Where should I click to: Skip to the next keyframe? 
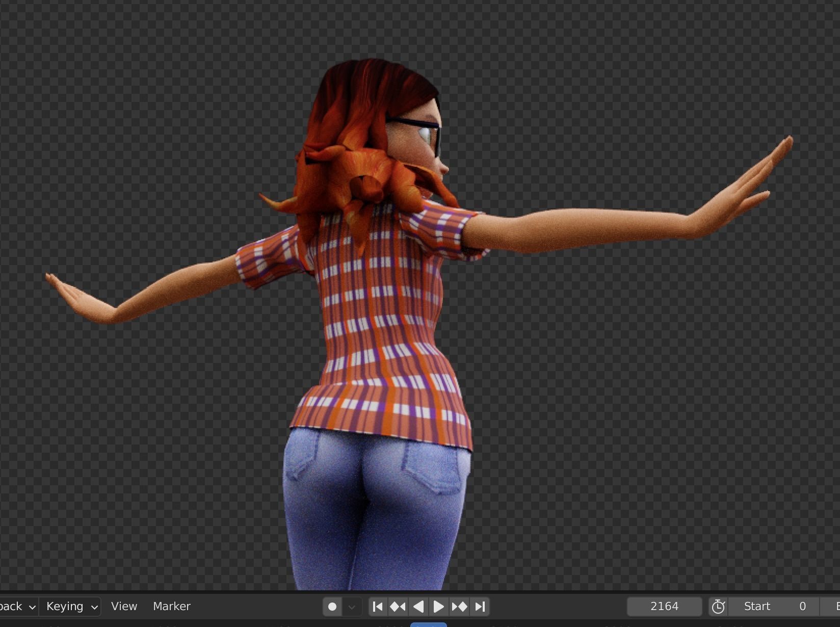(x=458, y=606)
